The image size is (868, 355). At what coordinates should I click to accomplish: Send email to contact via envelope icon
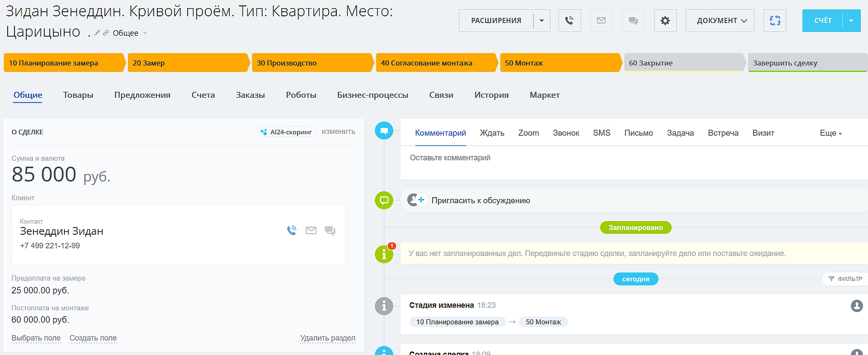click(311, 231)
